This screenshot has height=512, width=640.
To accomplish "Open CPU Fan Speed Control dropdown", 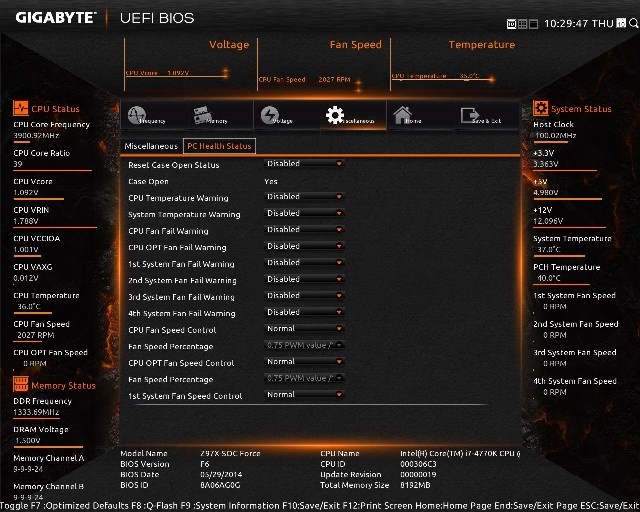I will (x=304, y=329).
